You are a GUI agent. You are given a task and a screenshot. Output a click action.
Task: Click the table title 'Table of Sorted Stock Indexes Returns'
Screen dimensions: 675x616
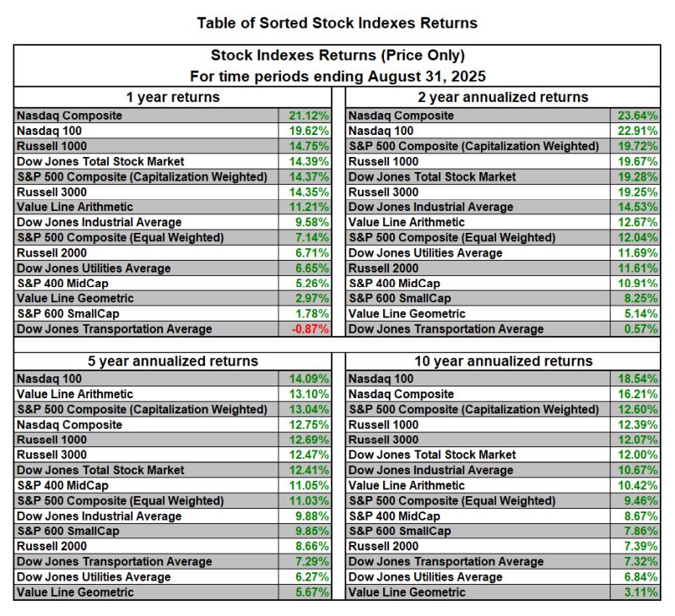[x=337, y=23]
